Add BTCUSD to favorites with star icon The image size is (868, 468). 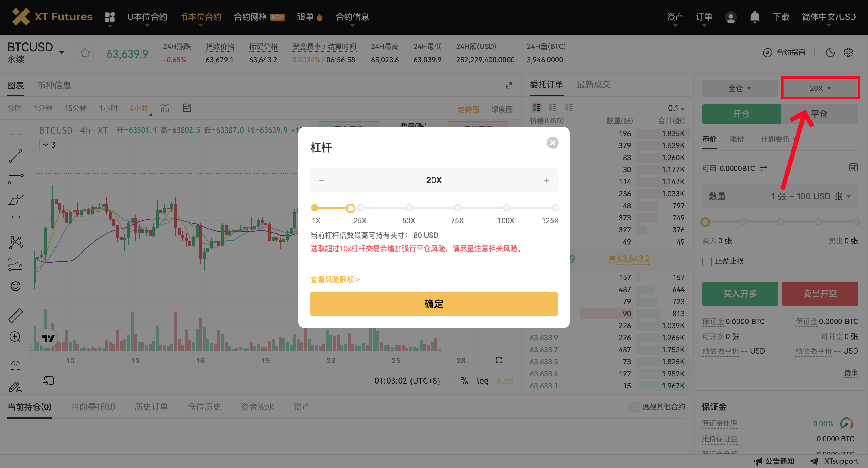point(85,53)
